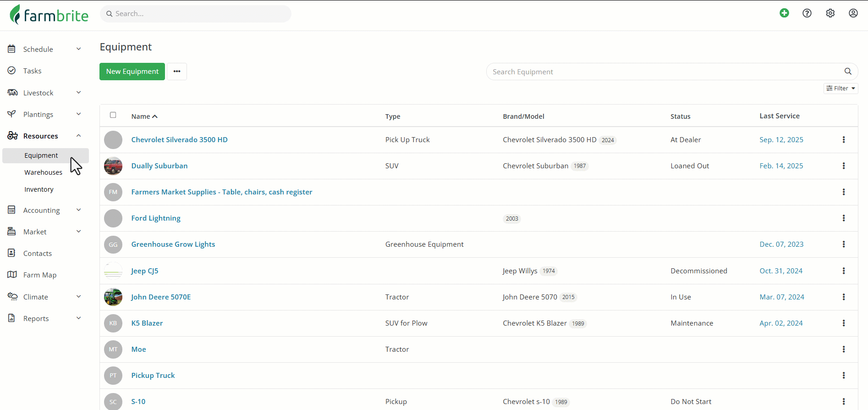Click the Dually Suburban thumbnail photo
Image resolution: width=868 pixels, height=410 pixels.
pyautogui.click(x=113, y=166)
